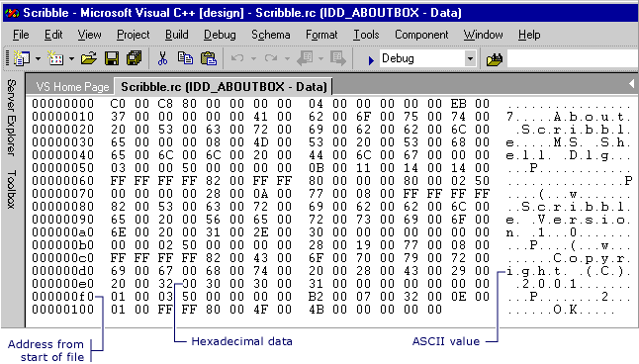Viewport: 639px width, 364px height.
Task: Click the Add New Item toolbar icon
Action: (x=55, y=58)
